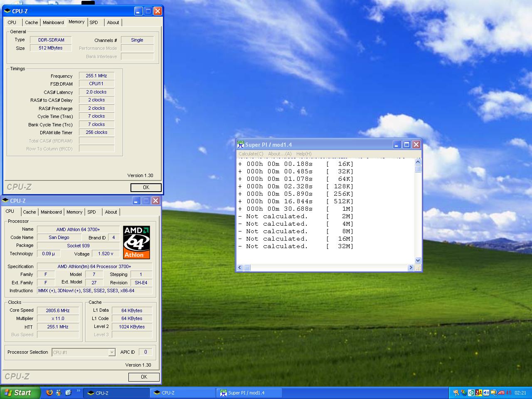Click the chip icon in the lower CPU-Z title bar
This screenshot has height=399, width=532.
pos(5,201)
